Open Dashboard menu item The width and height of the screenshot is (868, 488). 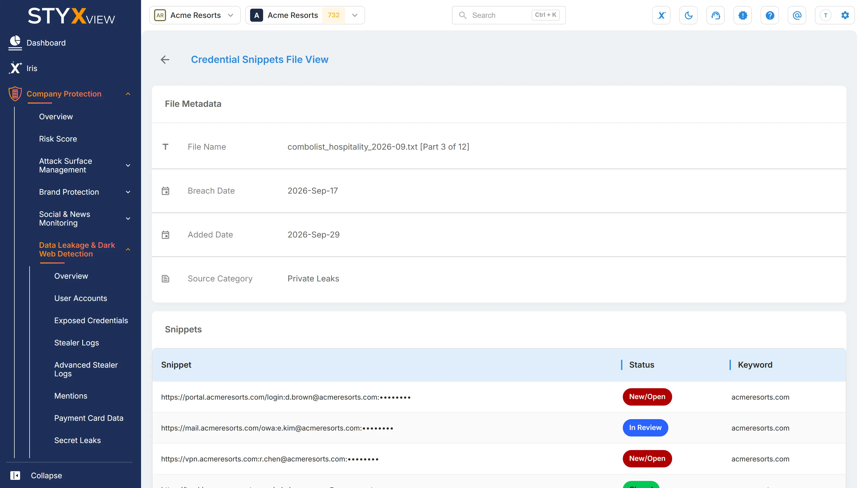46,43
